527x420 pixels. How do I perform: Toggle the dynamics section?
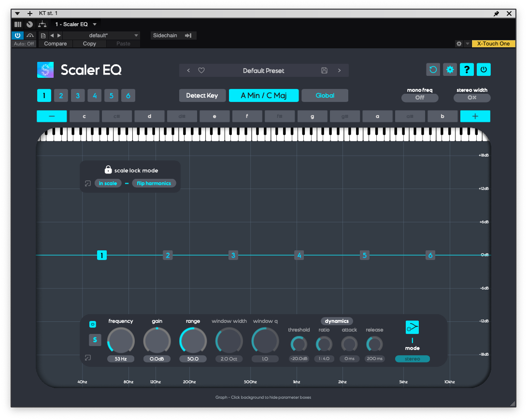pyautogui.click(x=337, y=321)
